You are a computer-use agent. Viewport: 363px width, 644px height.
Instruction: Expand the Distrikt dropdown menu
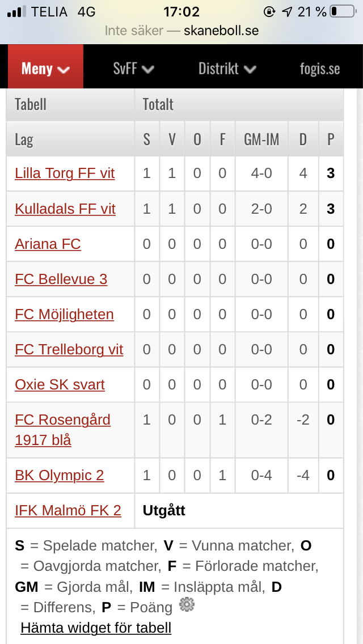227,68
